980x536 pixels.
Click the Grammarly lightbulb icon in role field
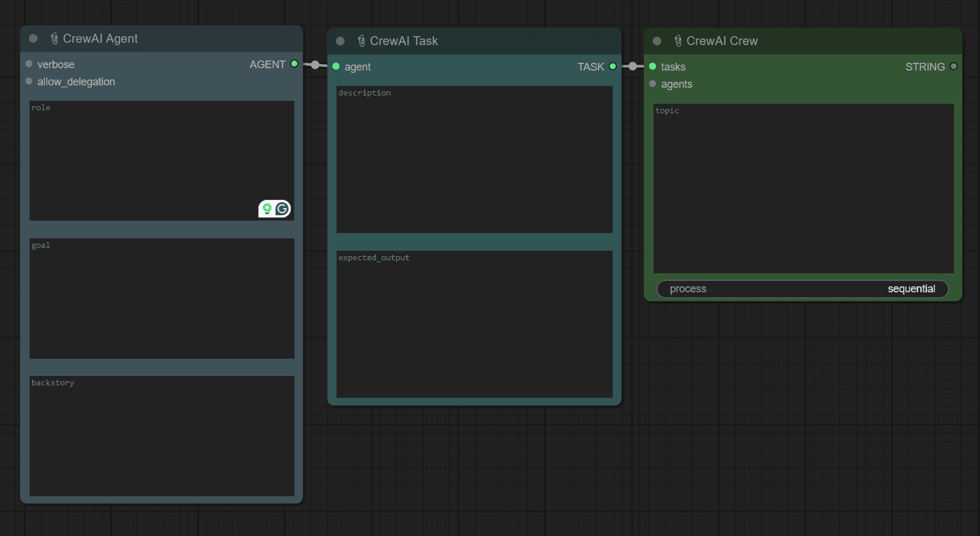tap(267, 209)
